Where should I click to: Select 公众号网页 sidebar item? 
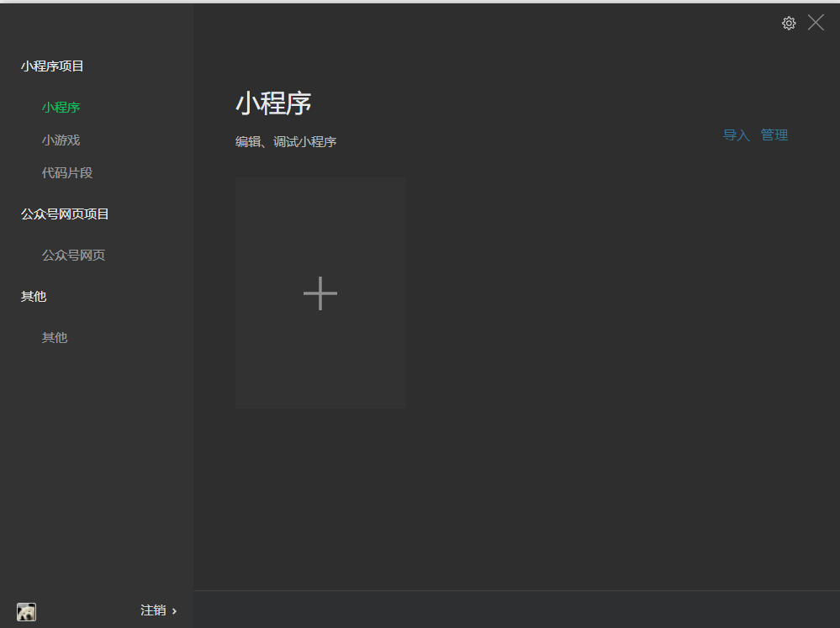click(74, 255)
